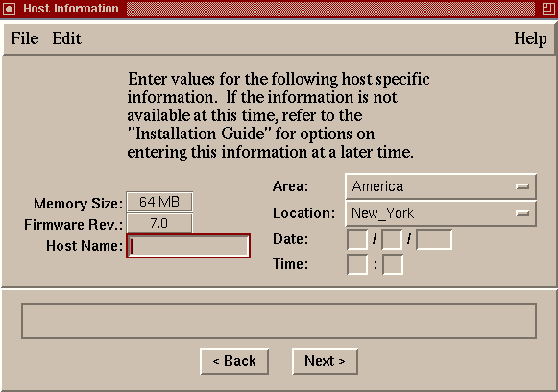Open the File menu
Viewport: 558px width, 392px height.
25,38
